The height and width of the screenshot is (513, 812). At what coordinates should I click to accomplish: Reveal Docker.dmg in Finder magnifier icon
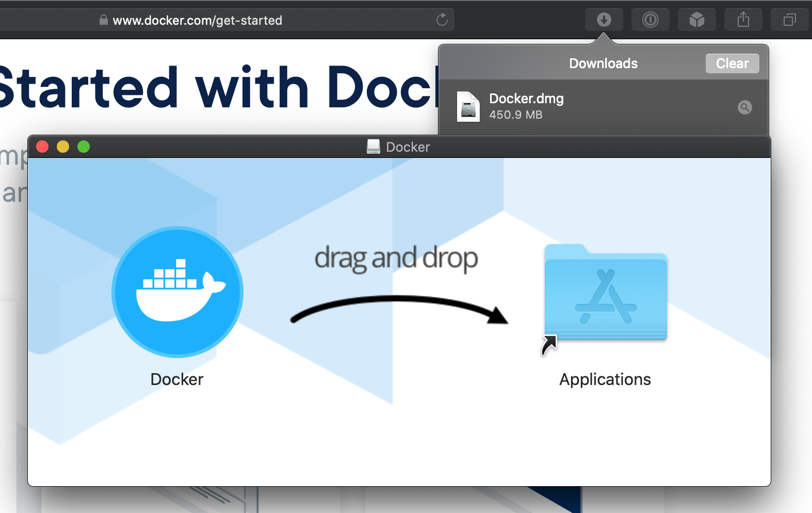click(744, 107)
